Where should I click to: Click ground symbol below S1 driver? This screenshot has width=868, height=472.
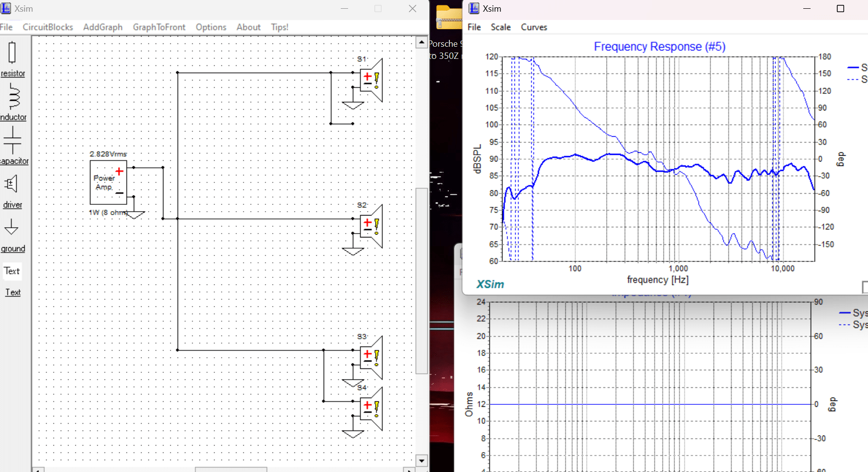click(x=353, y=106)
